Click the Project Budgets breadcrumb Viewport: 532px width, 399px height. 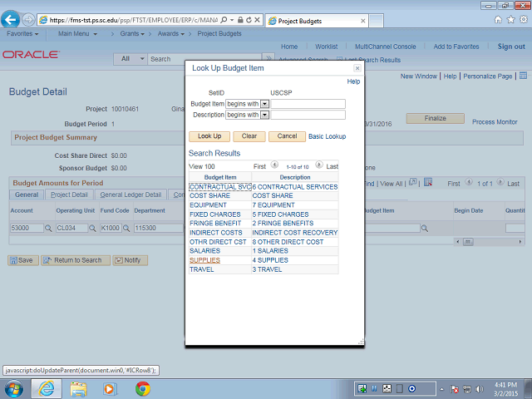[x=219, y=33]
